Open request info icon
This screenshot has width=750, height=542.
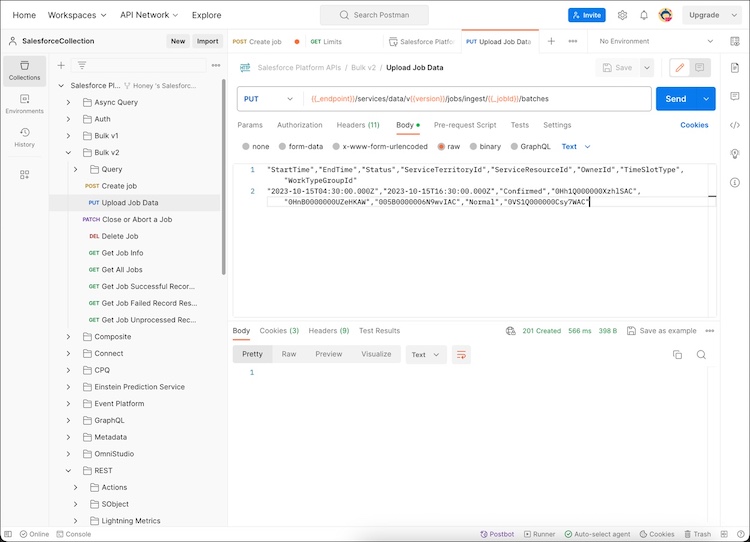click(735, 182)
